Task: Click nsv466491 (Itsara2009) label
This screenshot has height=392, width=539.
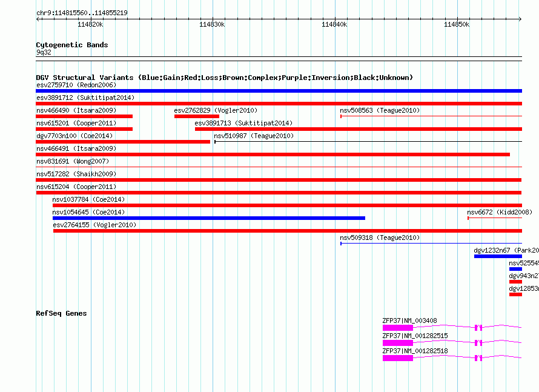Action: click(76, 148)
